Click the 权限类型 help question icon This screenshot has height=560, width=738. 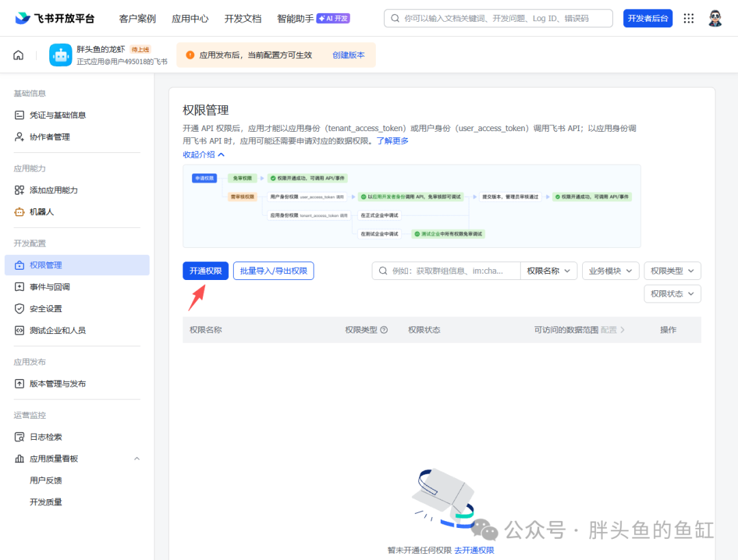[384, 330]
